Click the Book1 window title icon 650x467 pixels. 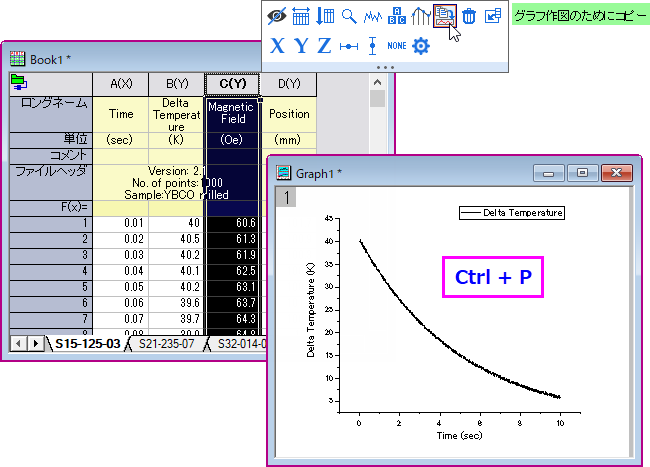(x=17, y=59)
